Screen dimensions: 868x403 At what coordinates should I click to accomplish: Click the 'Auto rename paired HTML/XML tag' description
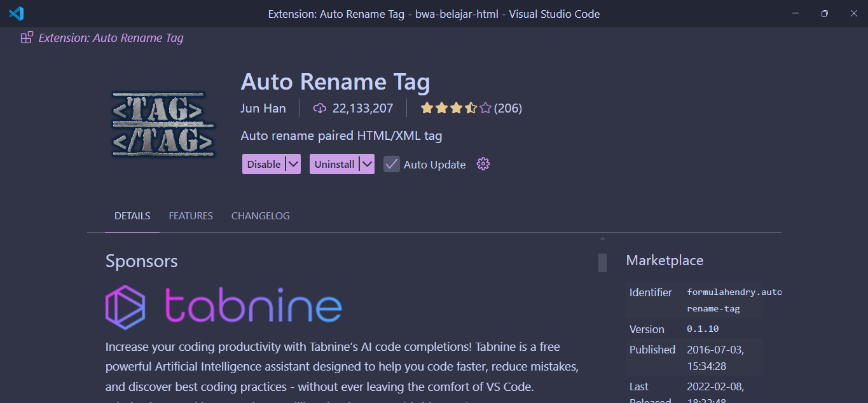pyautogui.click(x=341, y=135)
